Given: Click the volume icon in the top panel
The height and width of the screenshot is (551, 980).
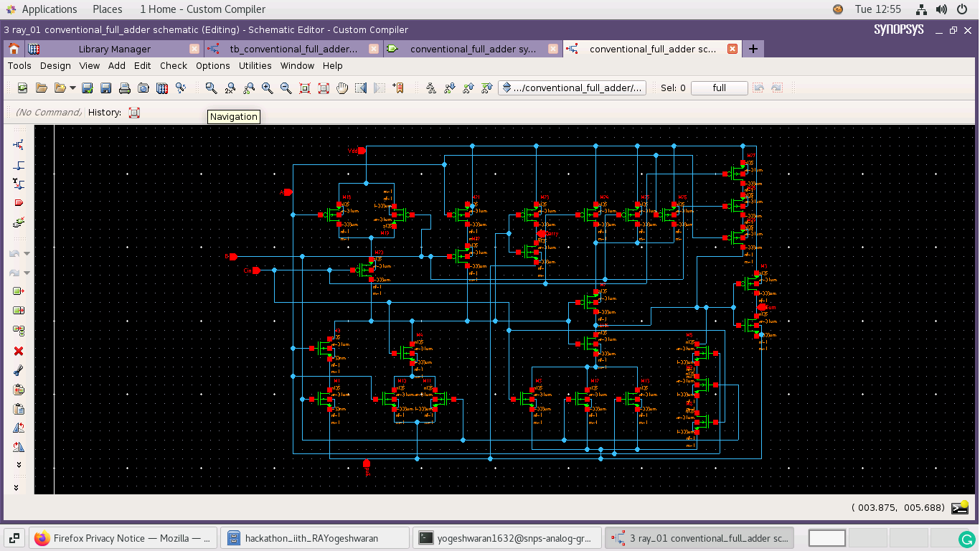Looking at the screenshot, I should pyautogui.click(x=941, y=9).
